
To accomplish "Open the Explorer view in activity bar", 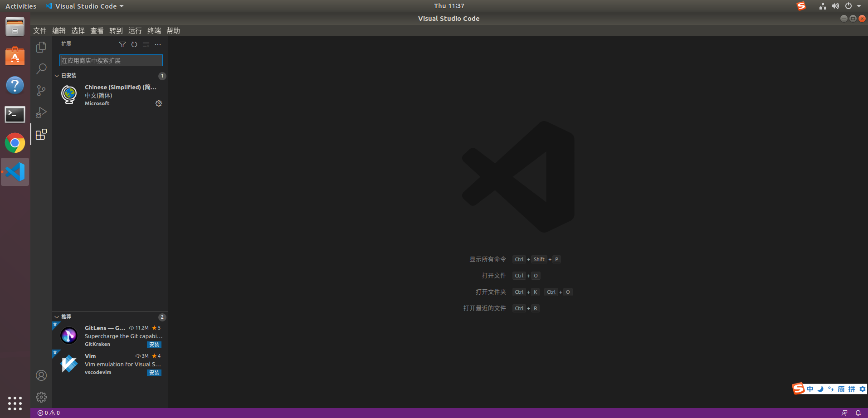I will pos(41,47).
